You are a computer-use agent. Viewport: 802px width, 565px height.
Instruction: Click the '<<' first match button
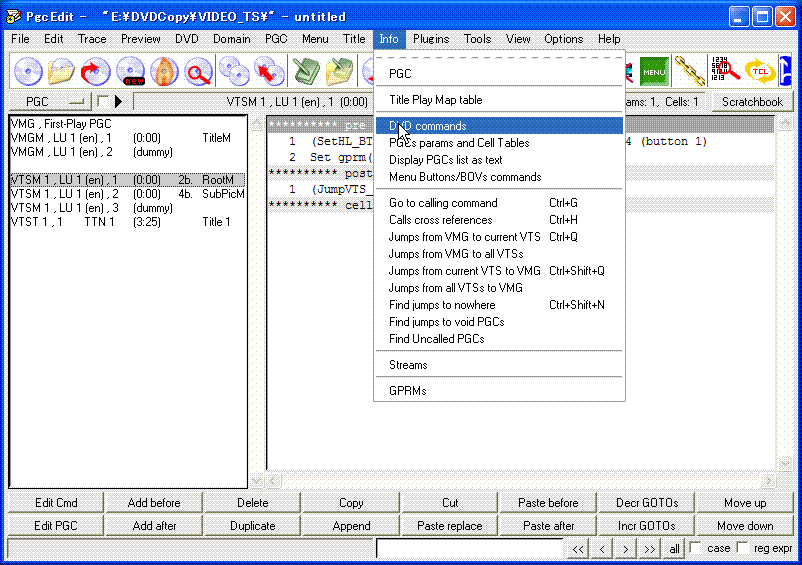578,549
